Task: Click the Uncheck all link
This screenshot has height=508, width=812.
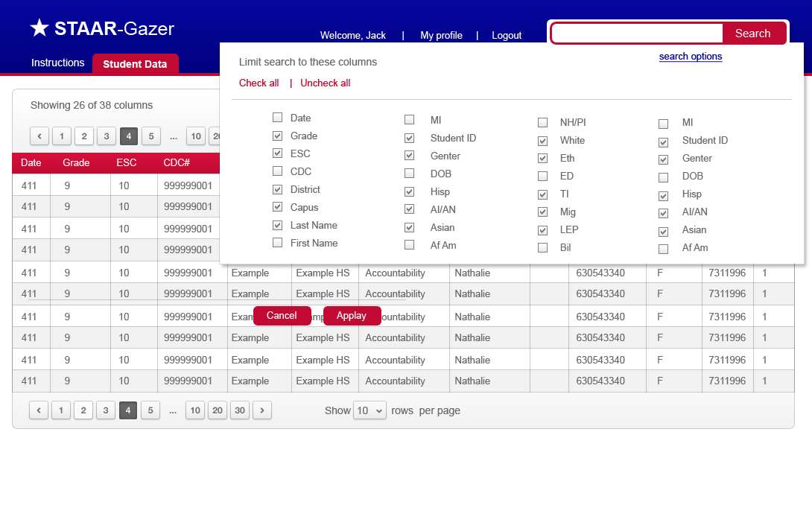Action: (325, 83)
